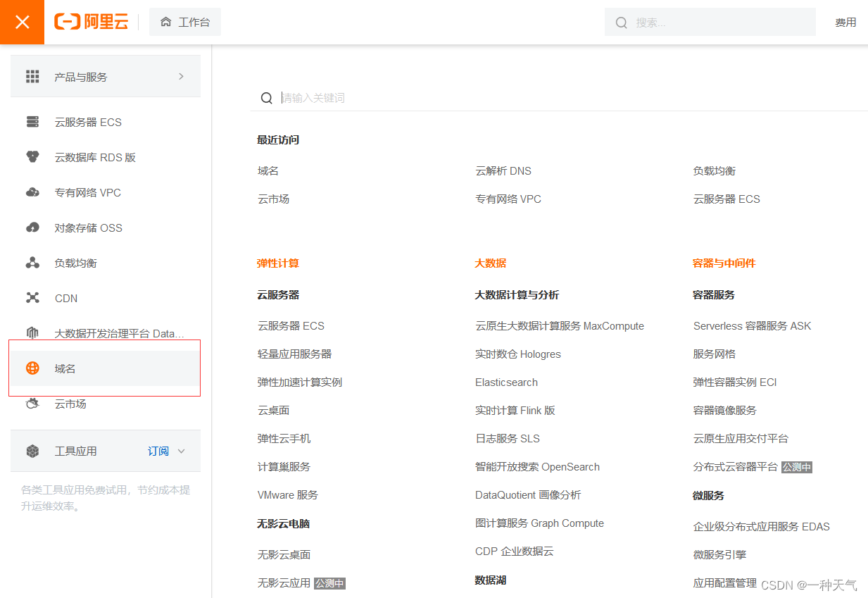Viewport: 868px width, 598px height.
Task: Open 域名 under 最近访问
Action: coord(268,170)
